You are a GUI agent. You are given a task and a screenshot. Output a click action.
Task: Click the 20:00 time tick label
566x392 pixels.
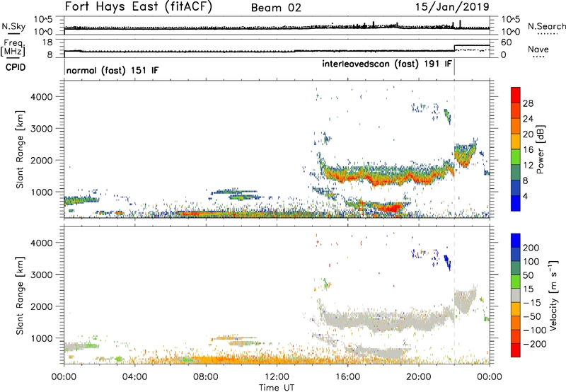419,377
